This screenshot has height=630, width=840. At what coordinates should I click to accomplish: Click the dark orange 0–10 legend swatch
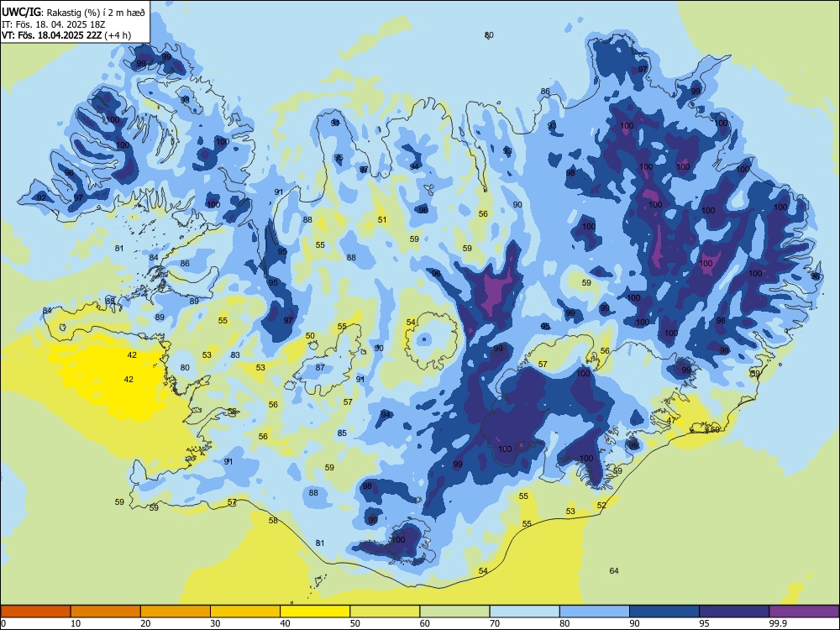(36, 612)
